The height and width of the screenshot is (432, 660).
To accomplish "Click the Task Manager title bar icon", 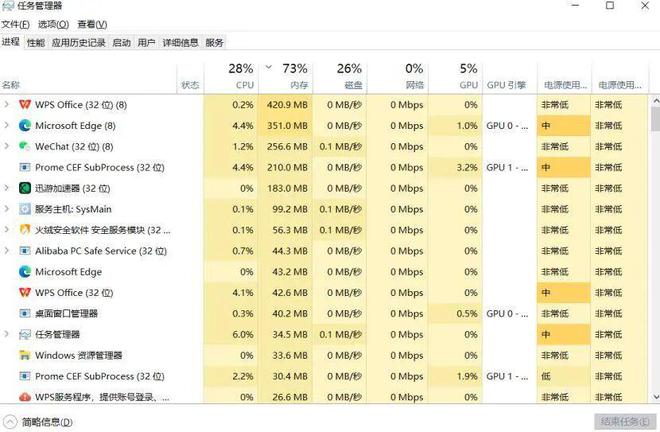I will click(8, 6).
